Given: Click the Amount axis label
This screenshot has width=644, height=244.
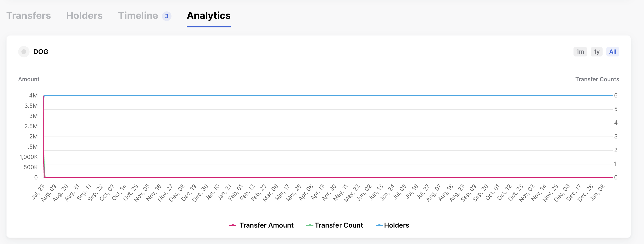Looking at the screenshot, I should 29,79.
